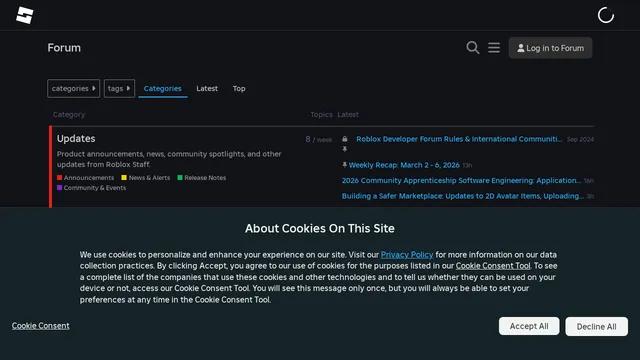
Task: Switch to the Categories tab
Action: tap(162, 89)
